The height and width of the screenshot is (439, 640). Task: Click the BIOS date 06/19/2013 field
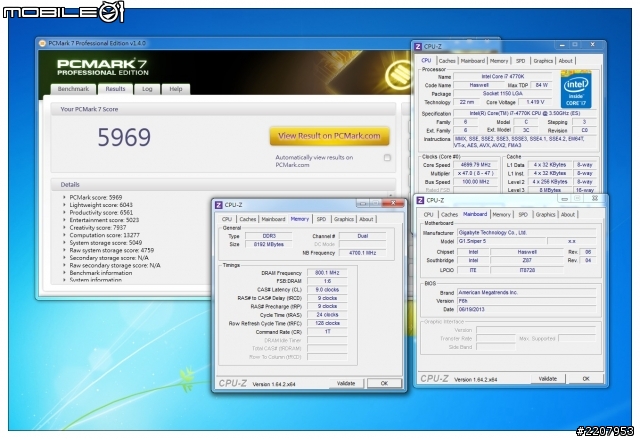pos(526,309)
